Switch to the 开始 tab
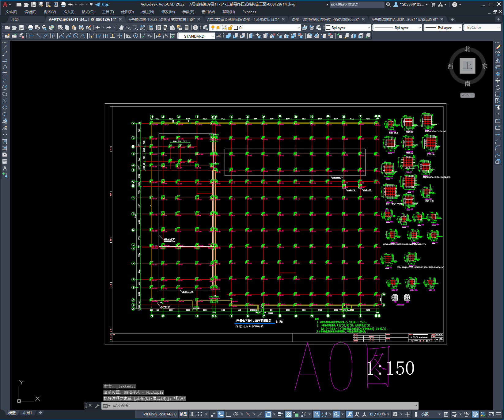 pos(14,19)
